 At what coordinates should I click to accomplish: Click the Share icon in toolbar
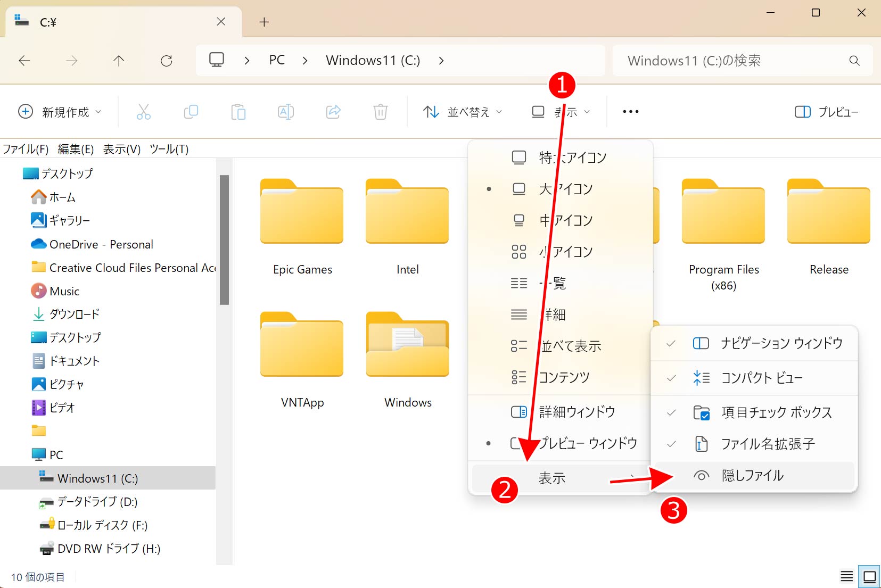click(x=333, y=112)
